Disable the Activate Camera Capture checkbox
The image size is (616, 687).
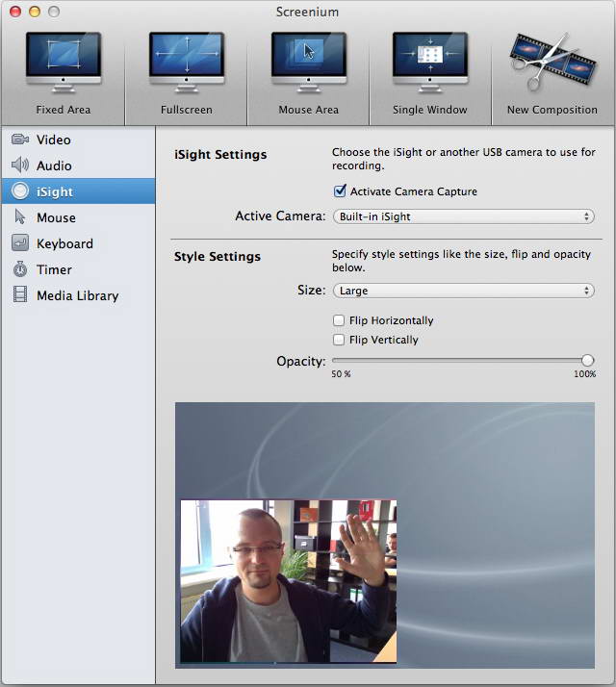pos(340,191)
